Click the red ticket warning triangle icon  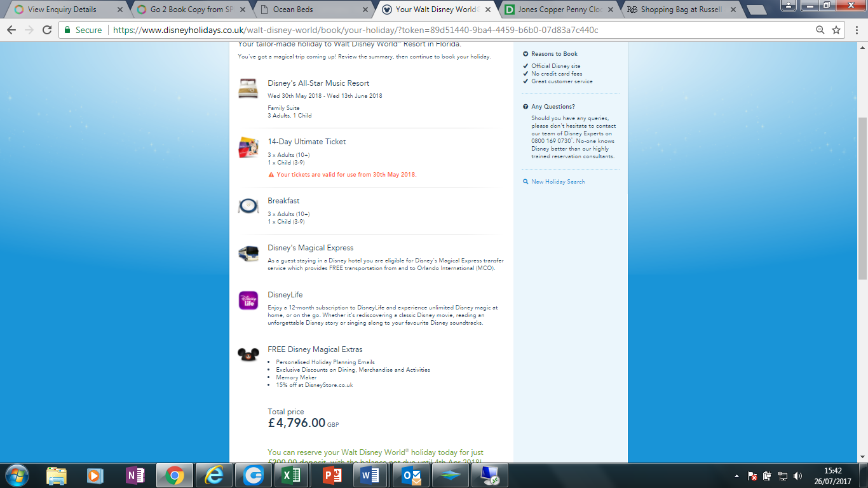tap(271, 175)
